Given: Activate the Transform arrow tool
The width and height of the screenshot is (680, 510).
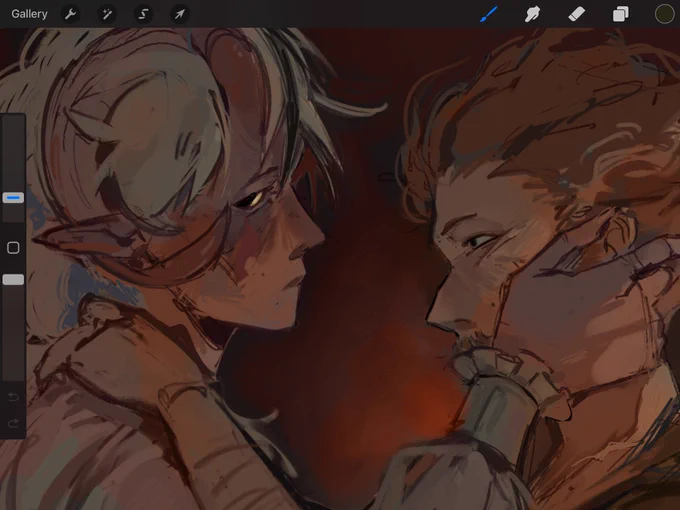Looking at the screenshot, I should click(x=180, y=14).
